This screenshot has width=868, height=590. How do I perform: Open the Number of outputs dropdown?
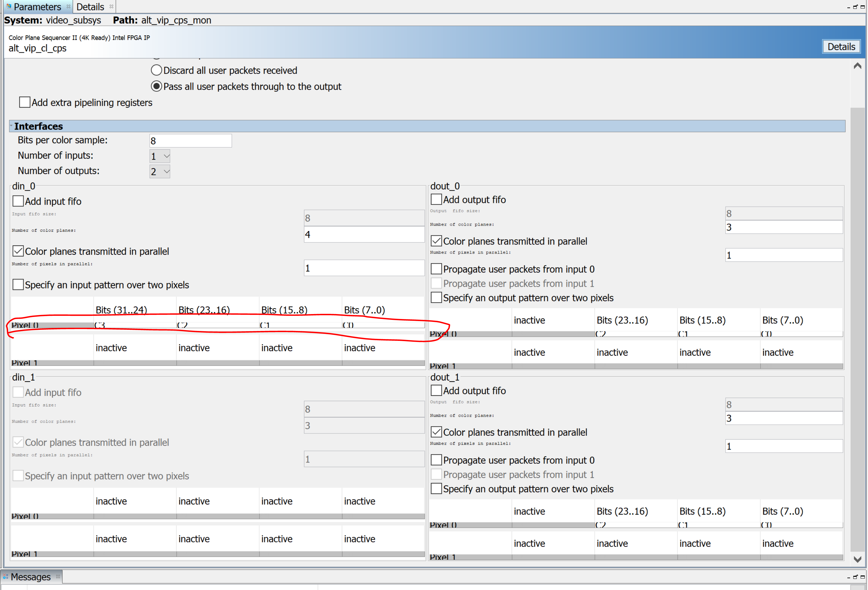point(160,171)
